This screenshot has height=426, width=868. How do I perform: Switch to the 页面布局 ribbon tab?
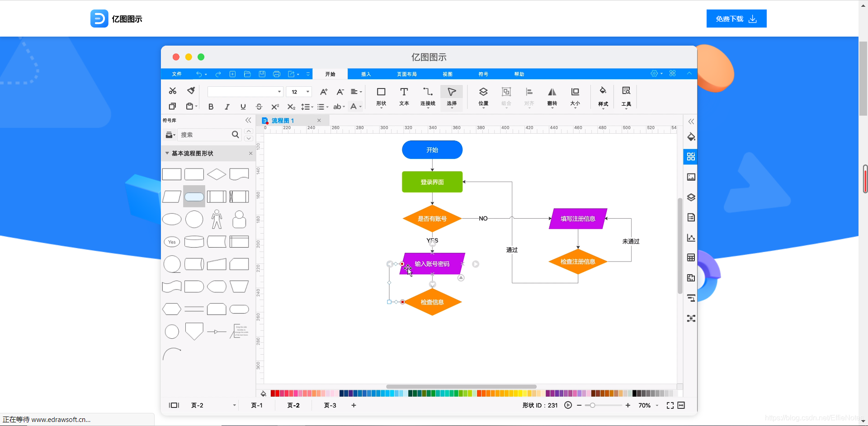(x=407, y=74)
